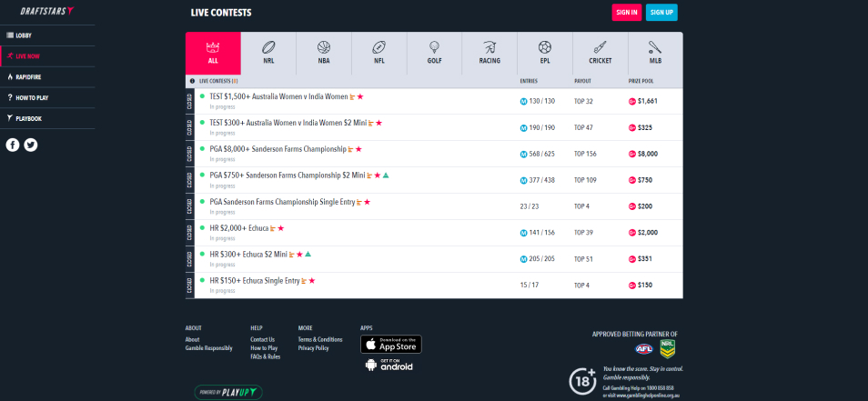868x401 pixels.
Task: Switch to the NRL tab
Action: pos(268,53)
